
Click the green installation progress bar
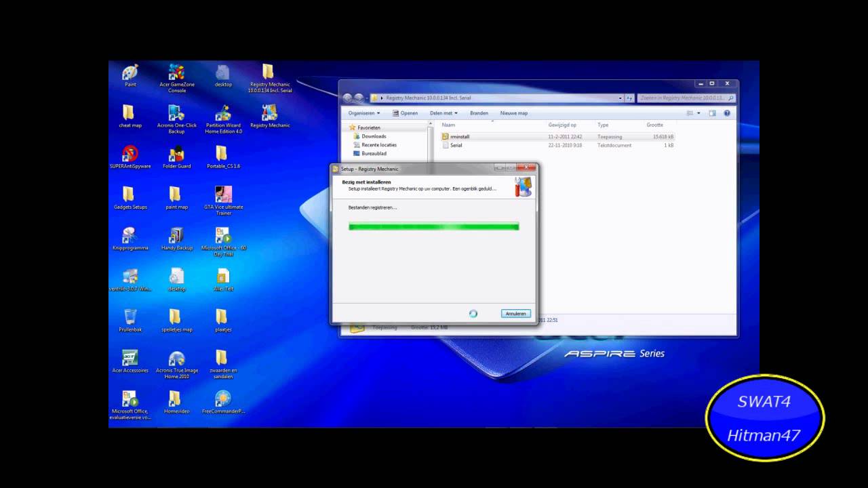pos(433,226)
